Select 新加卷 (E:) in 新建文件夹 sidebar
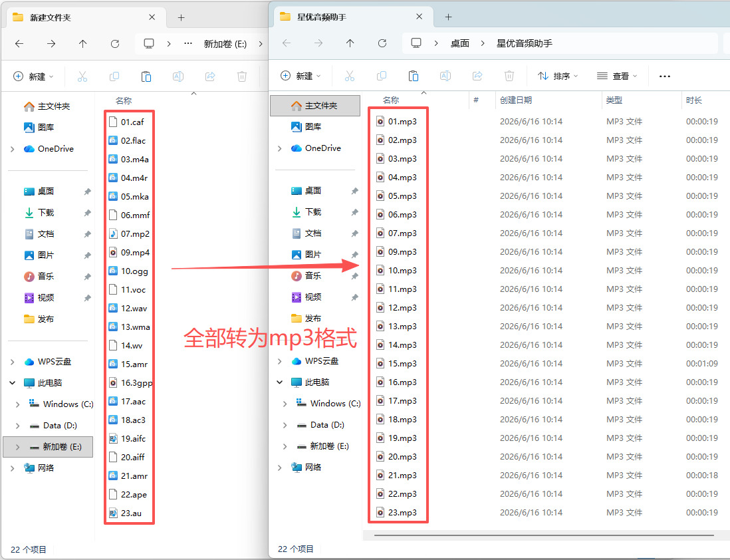 (x=48, y=447)
